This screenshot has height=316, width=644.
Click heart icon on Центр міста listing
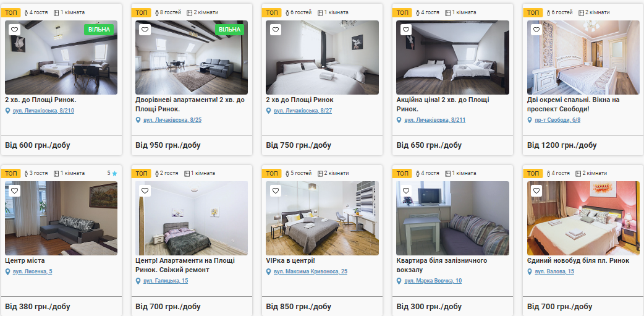(x=15, y=190)
